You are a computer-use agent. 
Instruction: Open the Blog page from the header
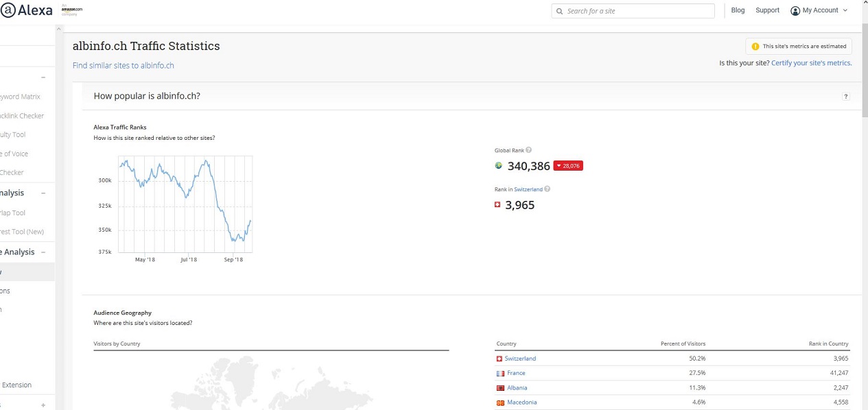[x=738, y=10]
